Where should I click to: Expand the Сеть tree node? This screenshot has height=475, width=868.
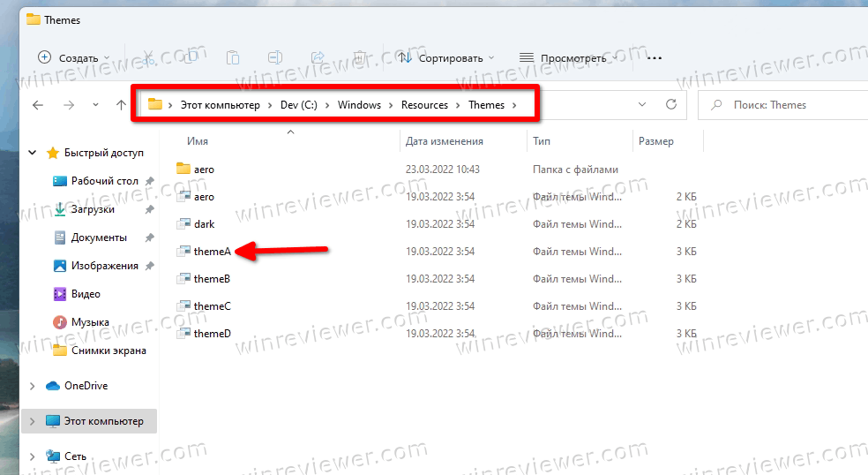32,456
